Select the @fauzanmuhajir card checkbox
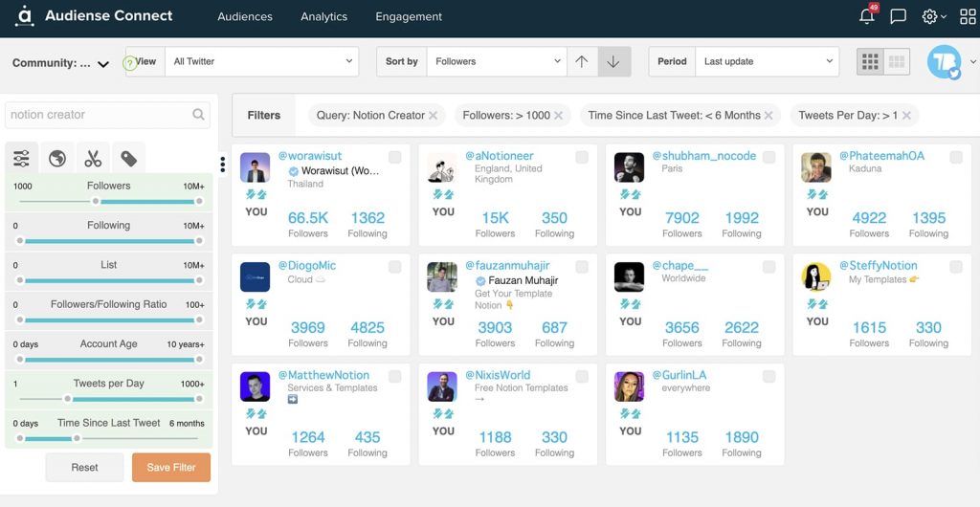 coord(582,267)
